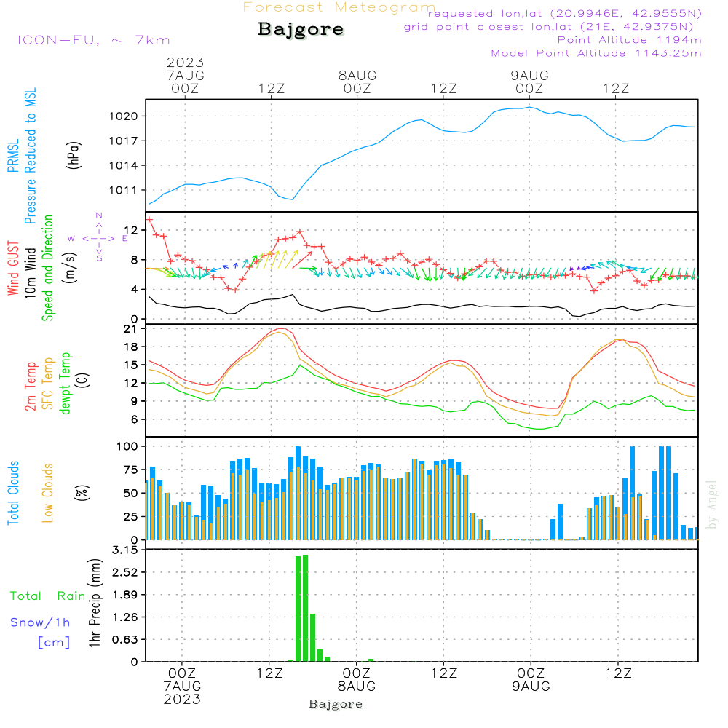Viewport: 728px width, 728px height.
Task: Click the green Total Rain legend
Action: pos(47,596)
